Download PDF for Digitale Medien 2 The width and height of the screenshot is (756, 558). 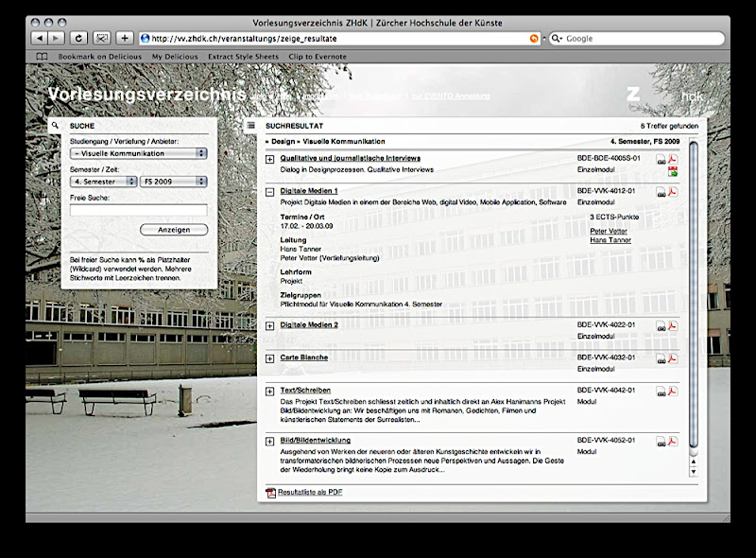[673, 326]
